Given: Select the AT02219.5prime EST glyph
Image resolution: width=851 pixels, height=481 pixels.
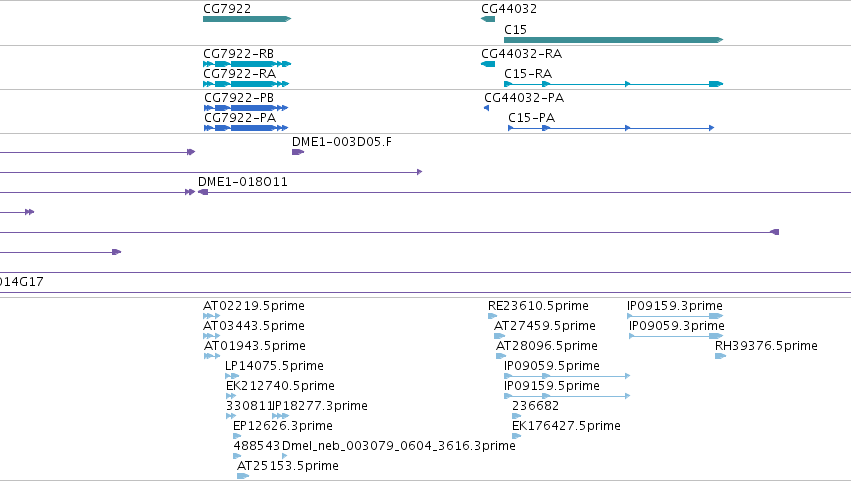Looking at the screenshot, I should [x=212, y=316].
